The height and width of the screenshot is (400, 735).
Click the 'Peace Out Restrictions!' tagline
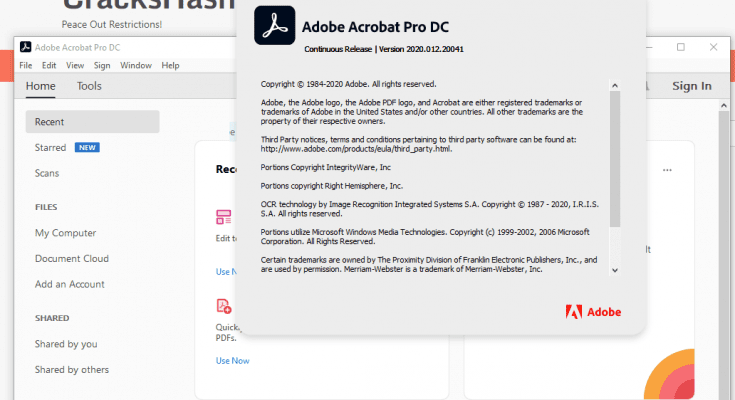coord(112,24)
